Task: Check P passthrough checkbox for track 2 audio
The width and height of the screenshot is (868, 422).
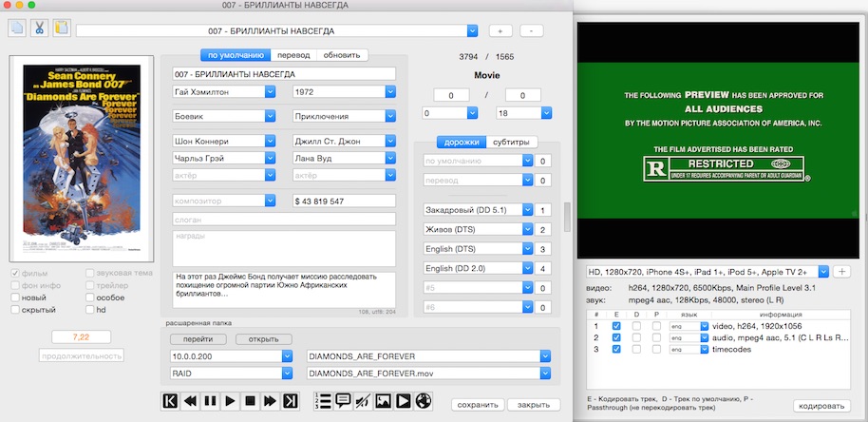Action: point(656,337)
